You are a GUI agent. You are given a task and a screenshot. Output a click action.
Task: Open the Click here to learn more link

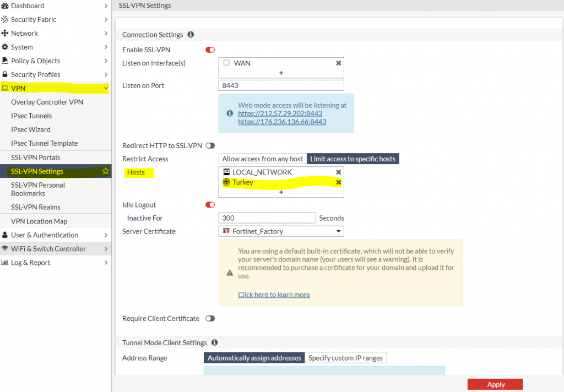click(x=274, y=295)
